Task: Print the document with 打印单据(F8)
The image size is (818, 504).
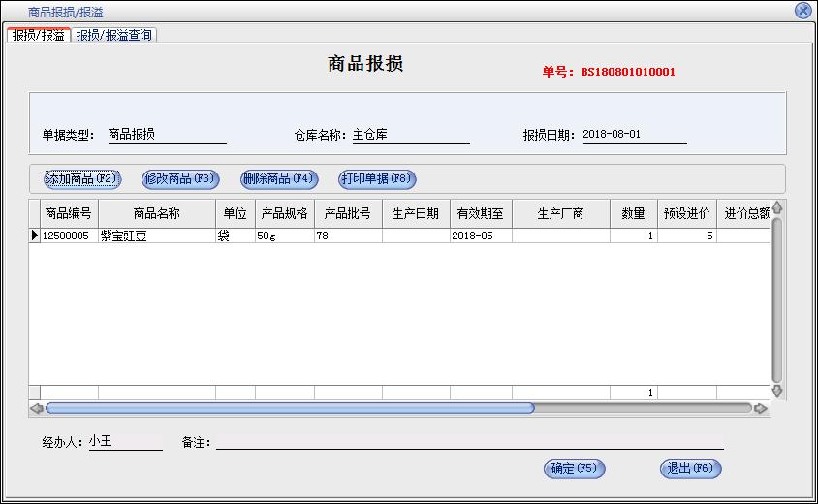Action: coord(377,178)
